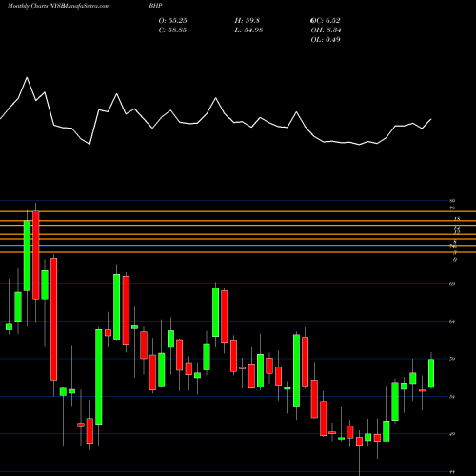This screenshot has height=476, width=476.
Task: Click the high price 'H: 59.8'
Action: coord(248,21)
